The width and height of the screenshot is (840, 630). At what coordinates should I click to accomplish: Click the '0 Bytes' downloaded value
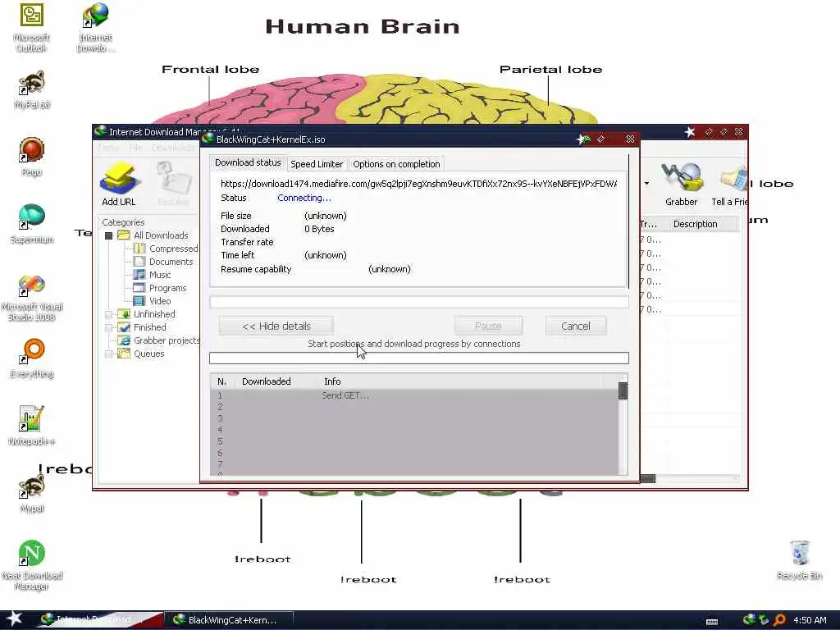point(319,229)
